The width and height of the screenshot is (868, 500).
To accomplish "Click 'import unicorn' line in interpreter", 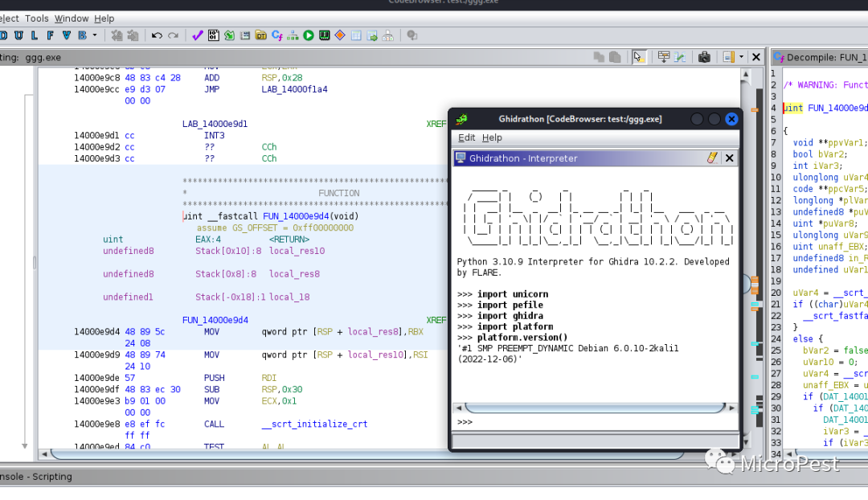I will (x=513, y=294).
